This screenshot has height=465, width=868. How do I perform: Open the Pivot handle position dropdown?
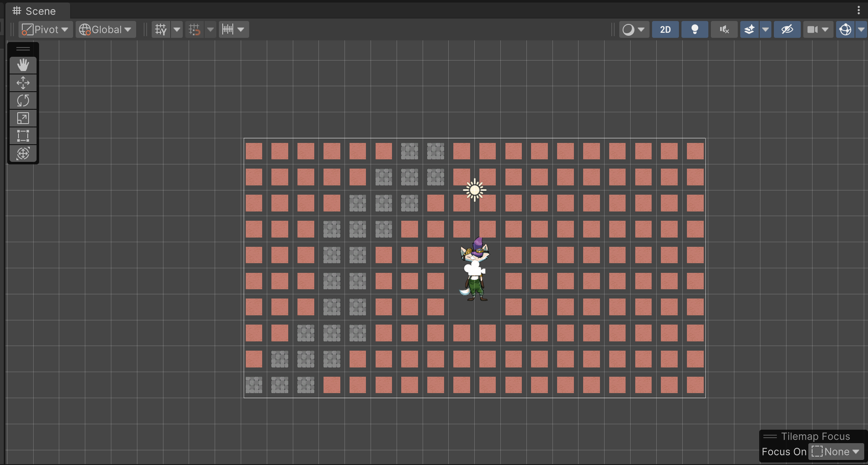click(45, 29)
